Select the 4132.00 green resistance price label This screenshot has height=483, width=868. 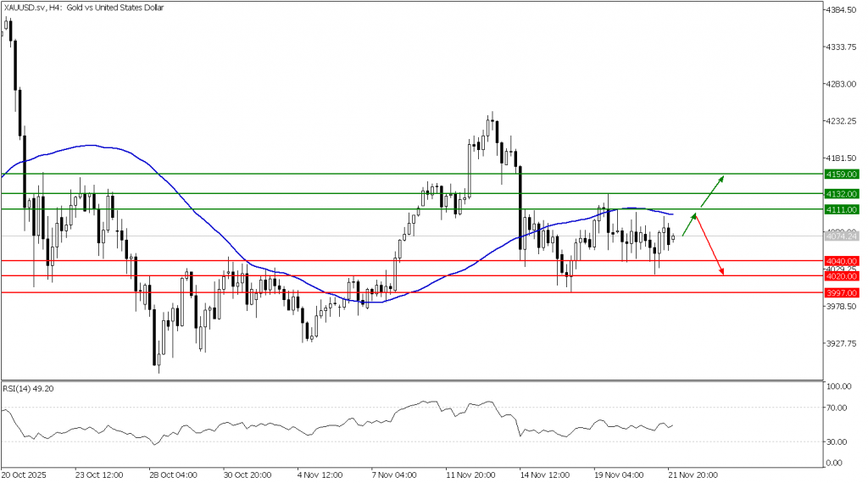pyautogui.click(x=842, y=194)
